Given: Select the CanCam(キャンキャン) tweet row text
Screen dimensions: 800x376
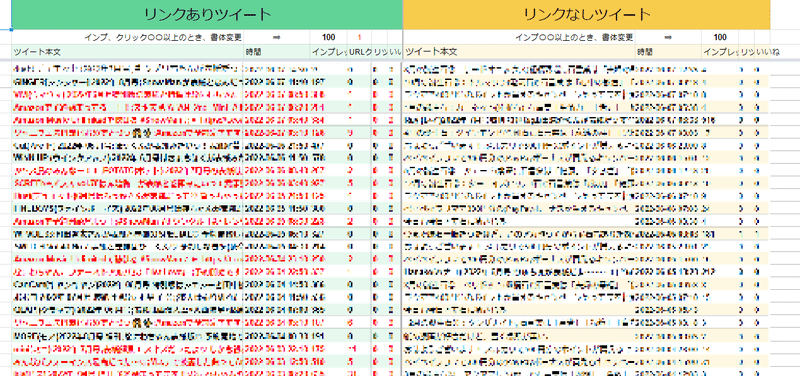Looking at the screenshot, I should (x=128, y=284).
